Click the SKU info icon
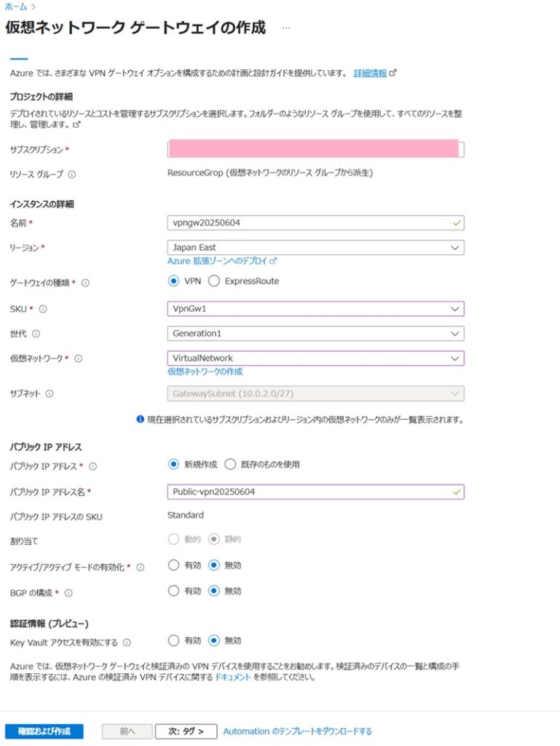 (x=43, y=309)
